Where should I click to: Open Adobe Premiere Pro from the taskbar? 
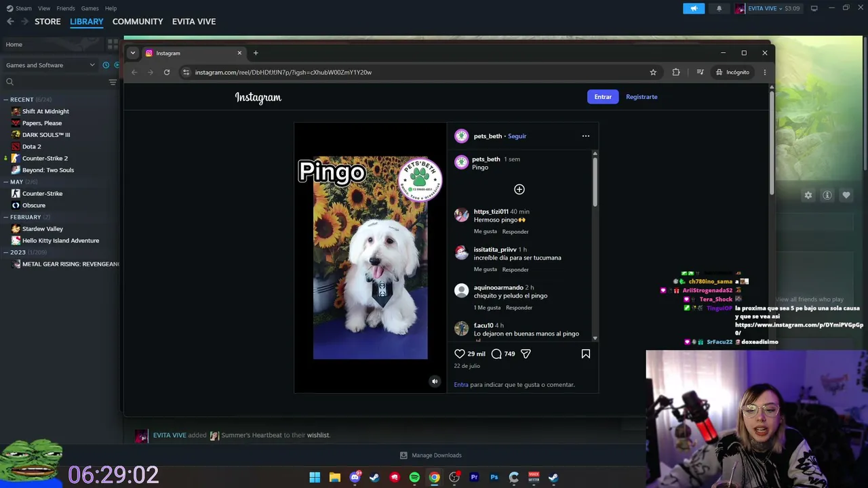(474, 477)
